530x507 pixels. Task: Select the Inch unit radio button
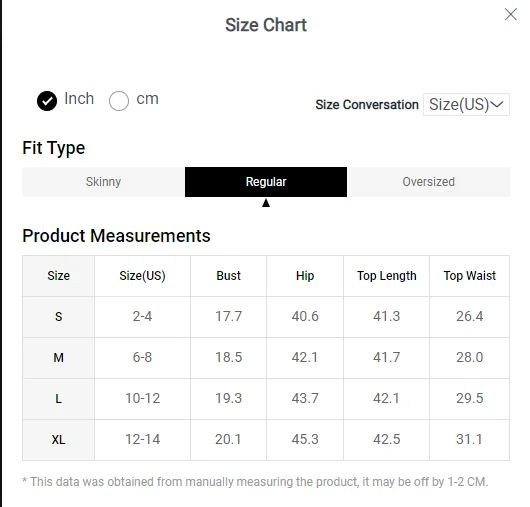(47, 101)
